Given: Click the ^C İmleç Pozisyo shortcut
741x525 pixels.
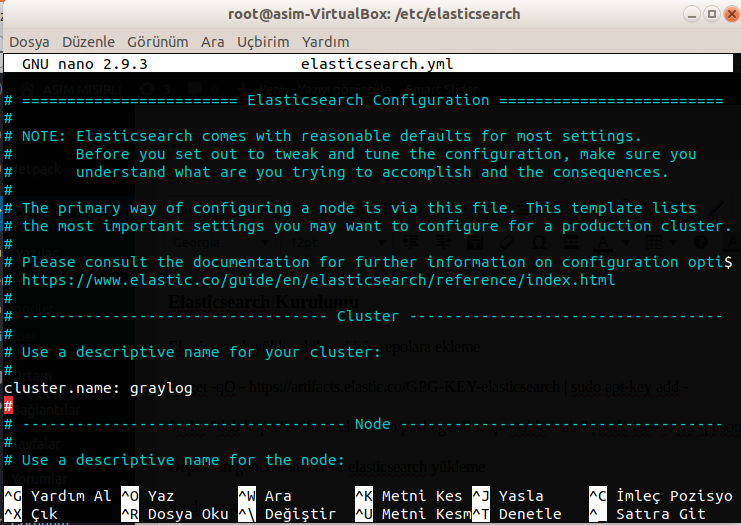Looking at the screenshot, I should [x=661, y=496].
